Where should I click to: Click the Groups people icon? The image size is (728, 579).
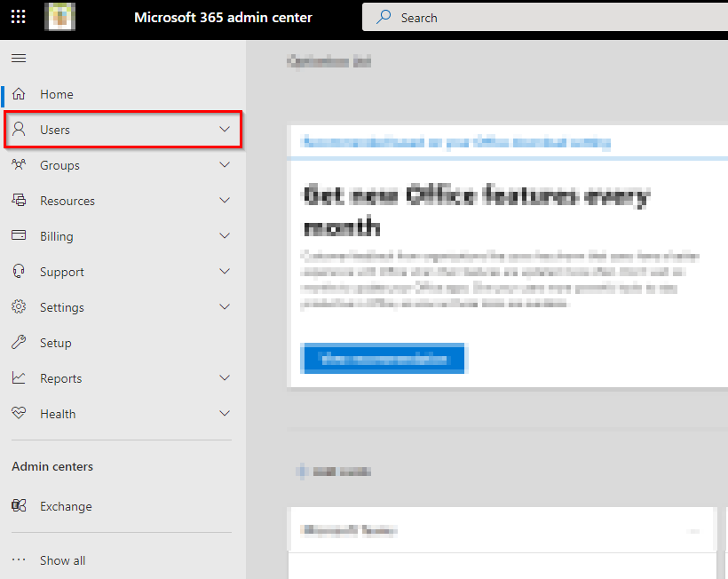click(x=19, y=164)
